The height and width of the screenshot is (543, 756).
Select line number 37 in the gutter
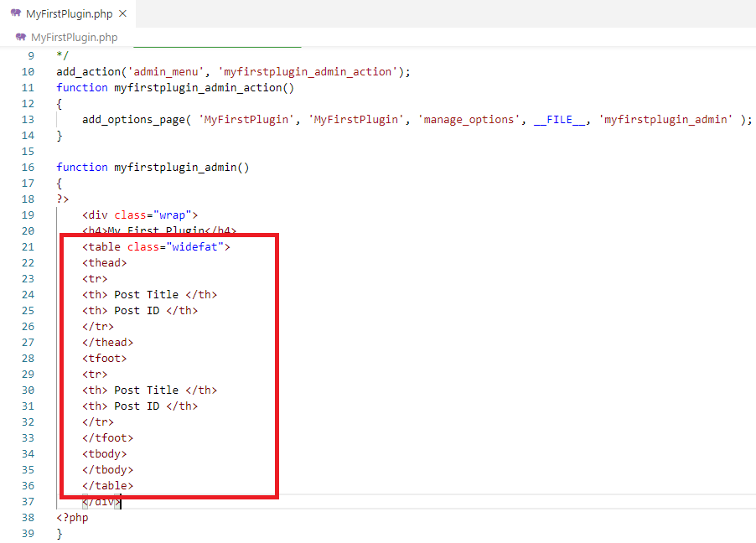point(28,502)
